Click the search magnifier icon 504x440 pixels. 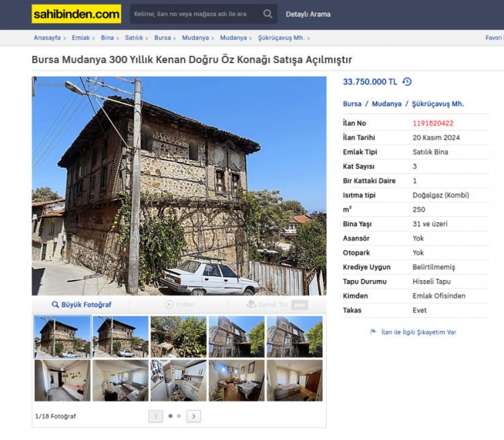[267, 14]
